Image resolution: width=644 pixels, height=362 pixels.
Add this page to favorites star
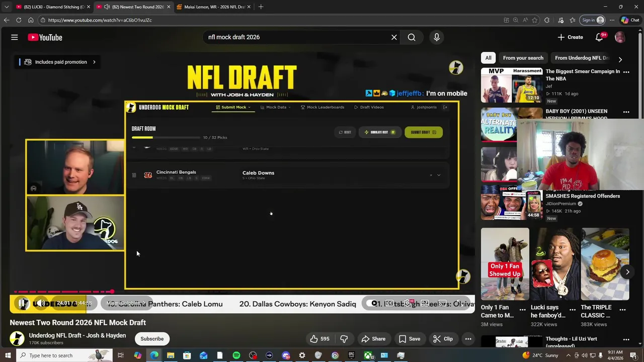[534, 20]
